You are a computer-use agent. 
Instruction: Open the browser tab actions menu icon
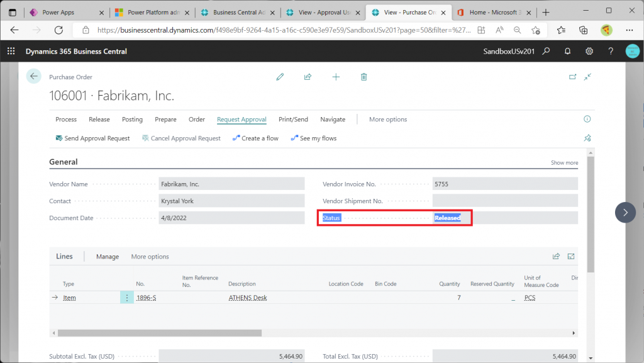(13, 13)
